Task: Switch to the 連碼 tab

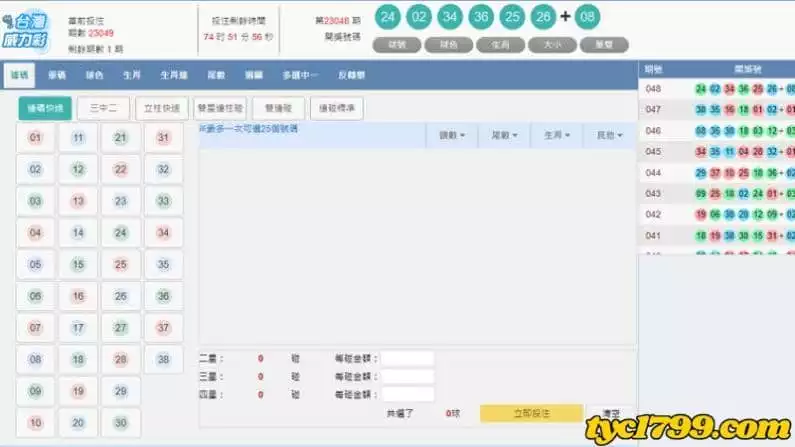Action: pos(20,75)
